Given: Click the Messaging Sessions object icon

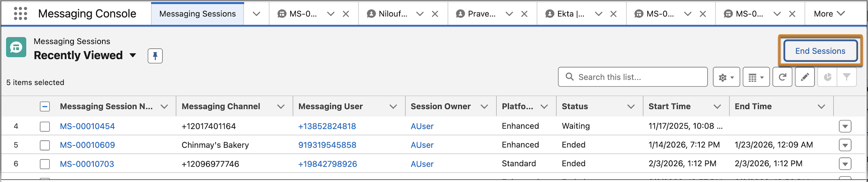Looking at the screenshot, I should 16,47.
